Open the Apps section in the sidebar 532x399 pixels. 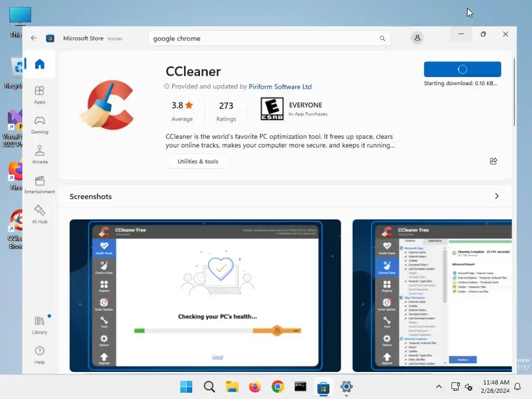click(39, 95)
